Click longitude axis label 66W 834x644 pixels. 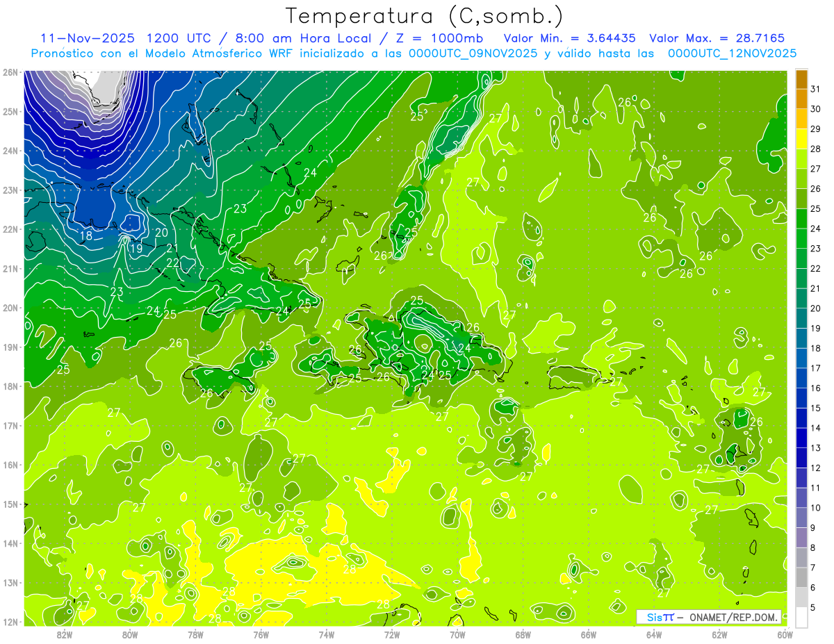(x=589, y=634)
